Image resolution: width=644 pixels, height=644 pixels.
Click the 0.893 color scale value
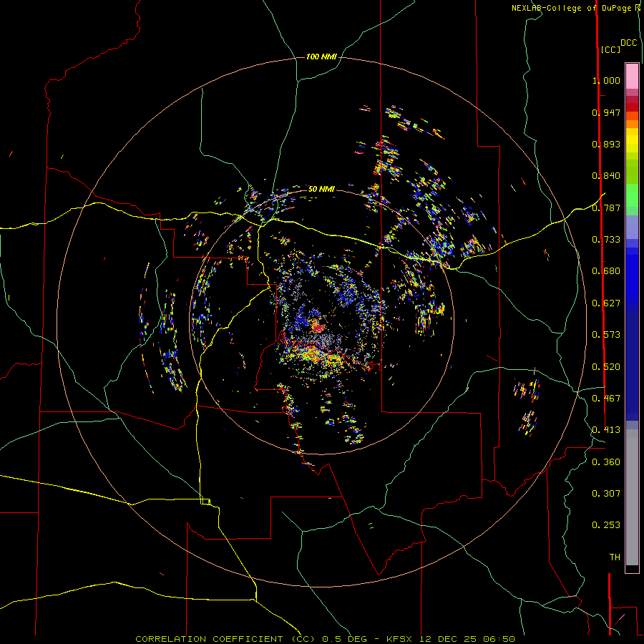[x=606, y=144]
